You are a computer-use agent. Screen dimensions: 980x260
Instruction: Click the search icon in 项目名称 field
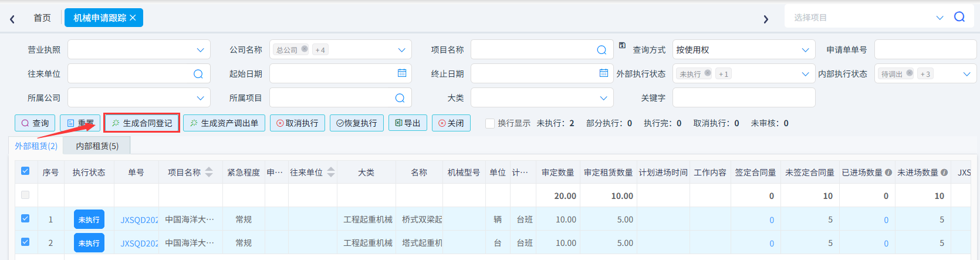(601, 50)
